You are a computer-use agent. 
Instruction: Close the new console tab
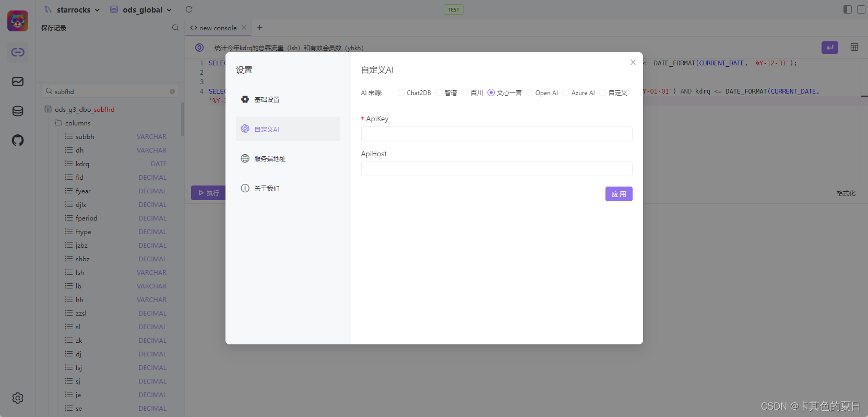[244, 28]
